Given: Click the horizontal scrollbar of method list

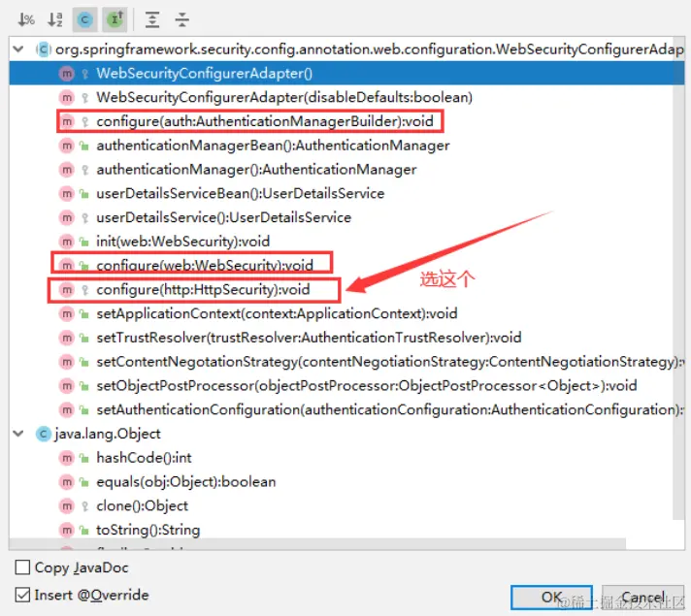Looking at the screenshot, I should [317, 544].
